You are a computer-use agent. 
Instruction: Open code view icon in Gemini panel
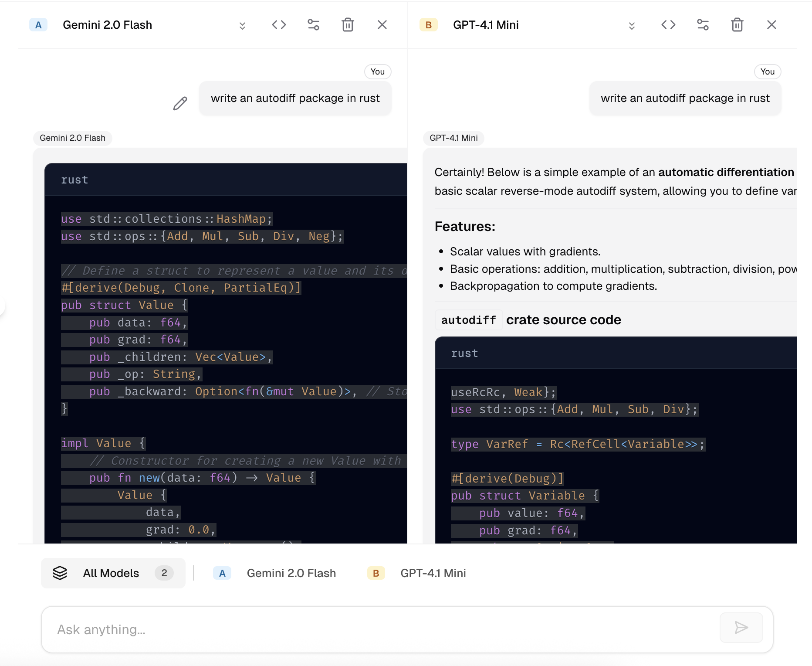[x=279, y=25]
